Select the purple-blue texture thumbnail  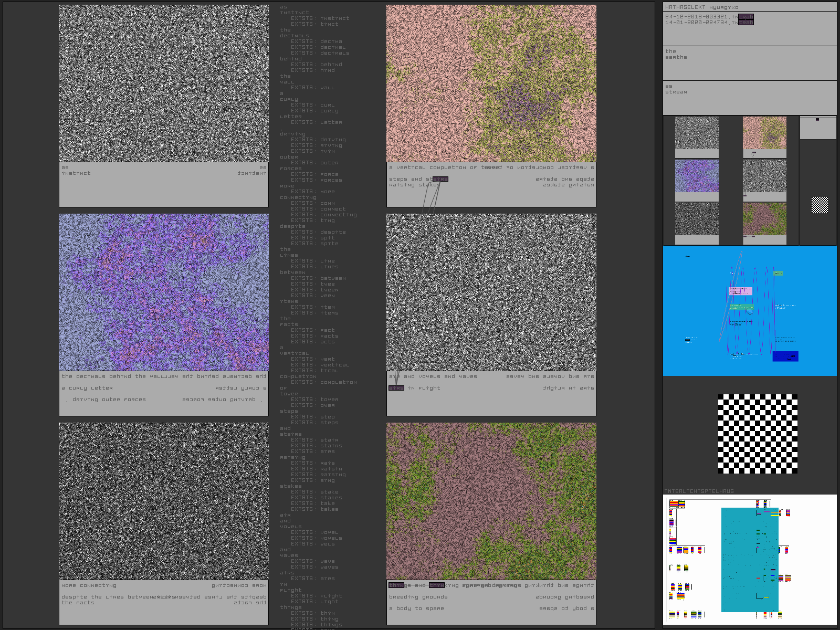click(697, 176)
